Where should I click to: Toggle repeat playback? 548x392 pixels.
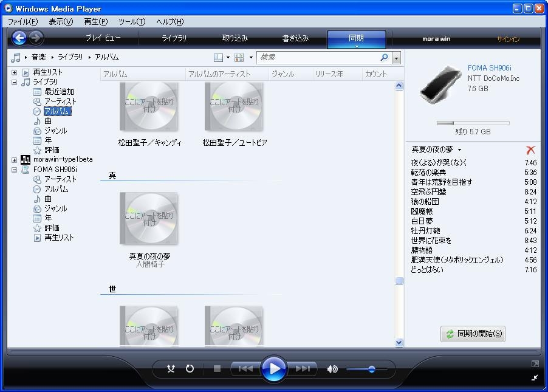click(x=190, y=368)
